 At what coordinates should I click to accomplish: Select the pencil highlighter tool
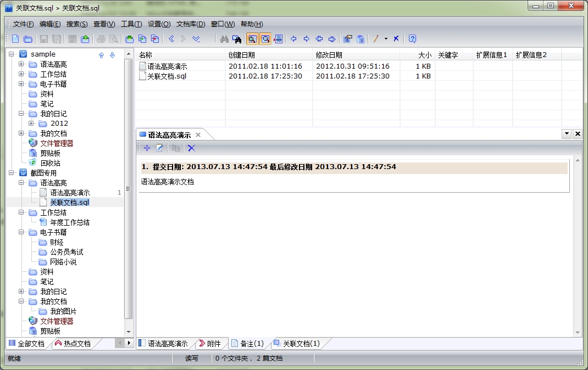click(376, 39)
